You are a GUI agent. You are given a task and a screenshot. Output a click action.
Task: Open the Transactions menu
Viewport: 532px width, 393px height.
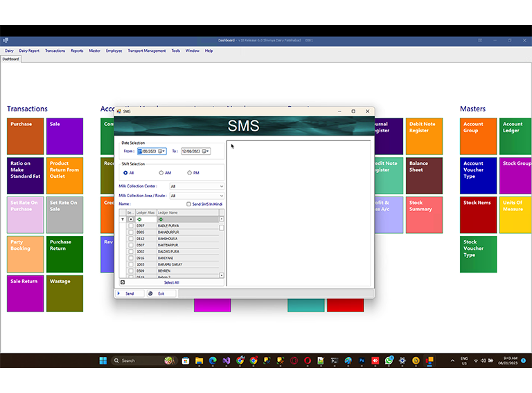pyautogui.click(x=55, y=51)
